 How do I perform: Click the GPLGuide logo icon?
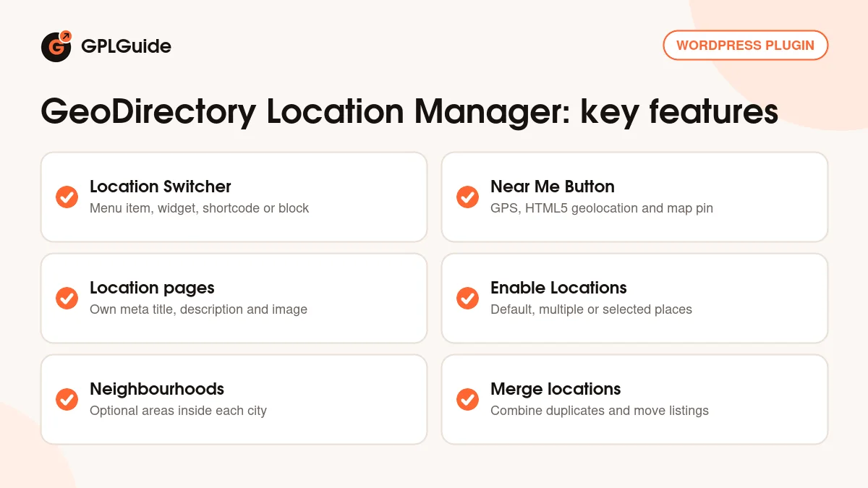point(56,46)
